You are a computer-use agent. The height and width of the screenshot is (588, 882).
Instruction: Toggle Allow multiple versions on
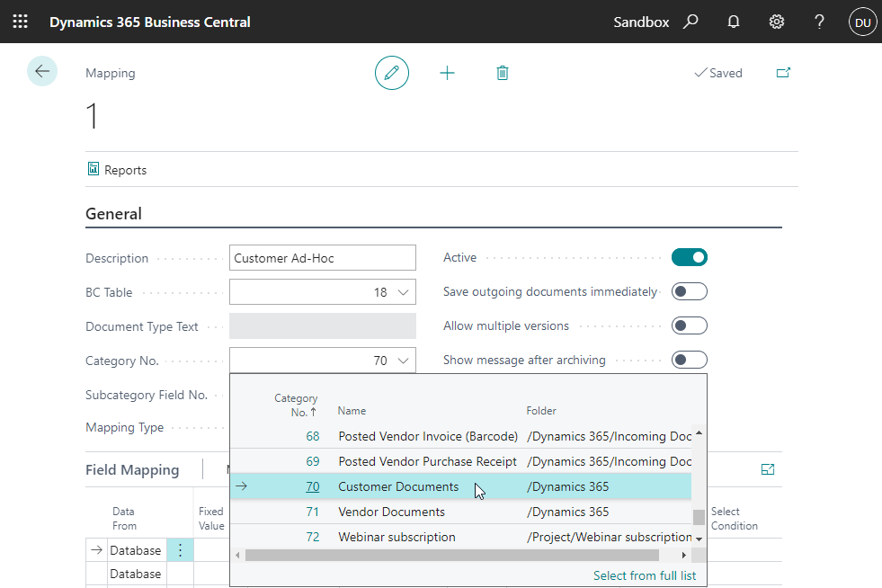(x=690, y=325)
